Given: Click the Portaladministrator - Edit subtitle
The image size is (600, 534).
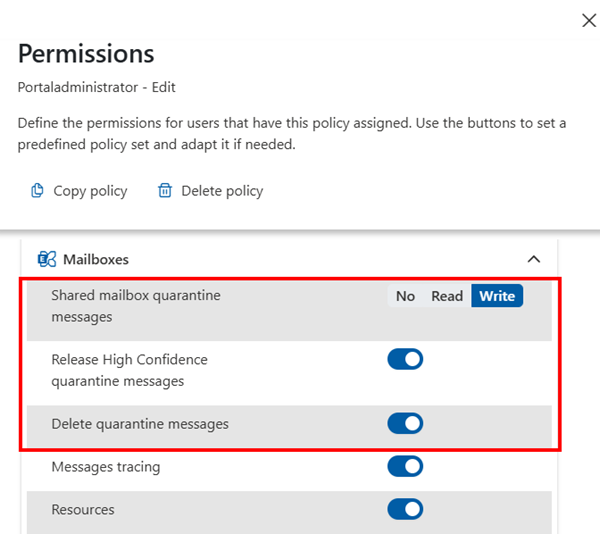Looking at the screenshot, I should click(x=96, y=87).
